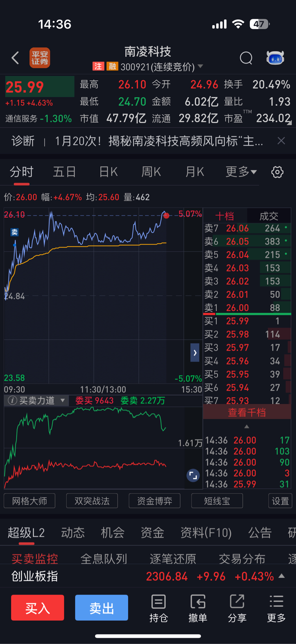Select the 资料(F10) tab
Viewport: 296px width, 644px height.
[206, 533]
